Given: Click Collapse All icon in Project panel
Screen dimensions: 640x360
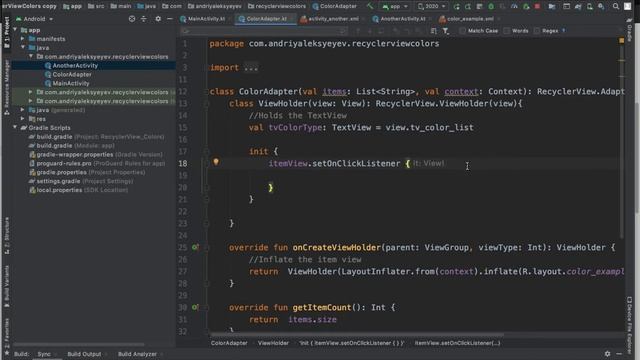Looking at the screenshot, I should (144, 19).
